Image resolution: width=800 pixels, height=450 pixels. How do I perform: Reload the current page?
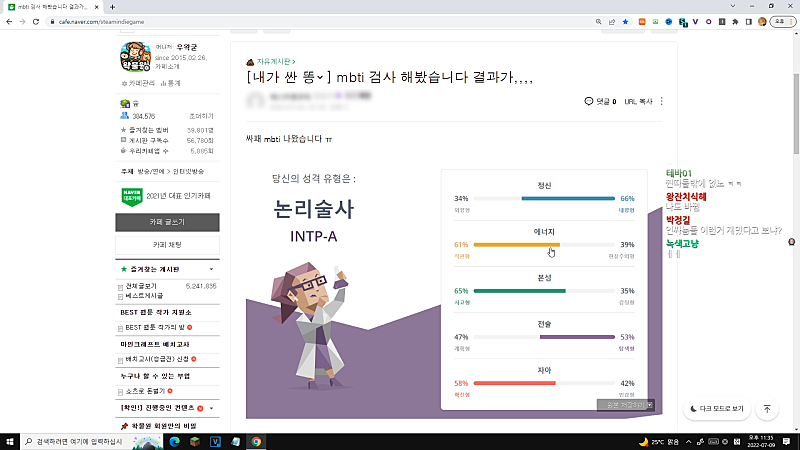pos(36,22)
